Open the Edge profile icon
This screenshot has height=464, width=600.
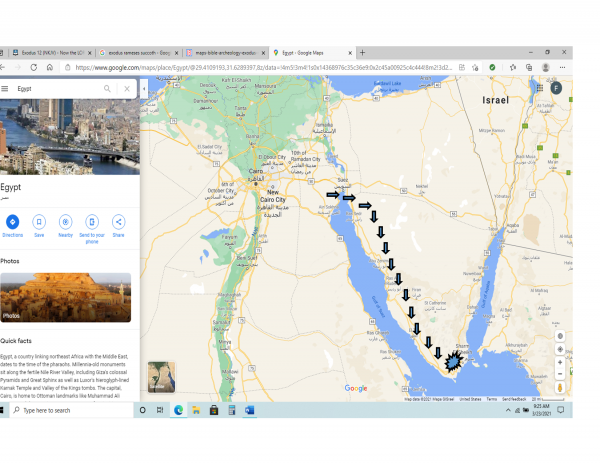click(x=546, y=68)
